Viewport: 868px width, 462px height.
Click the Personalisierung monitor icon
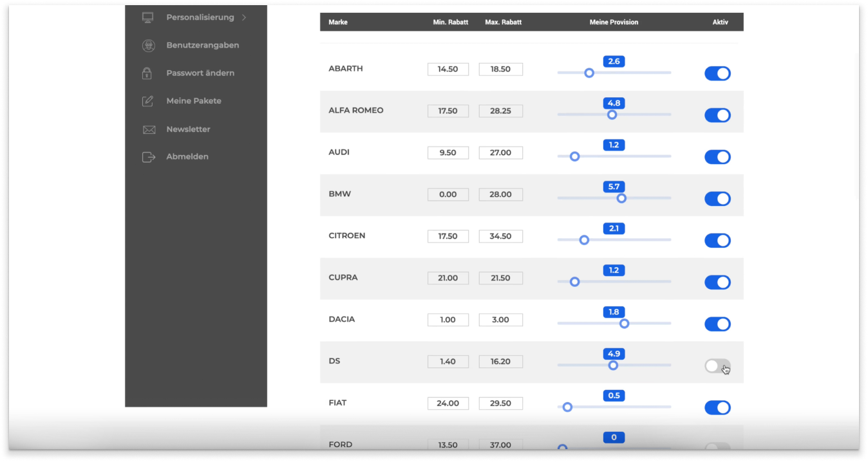coord(147,17)
